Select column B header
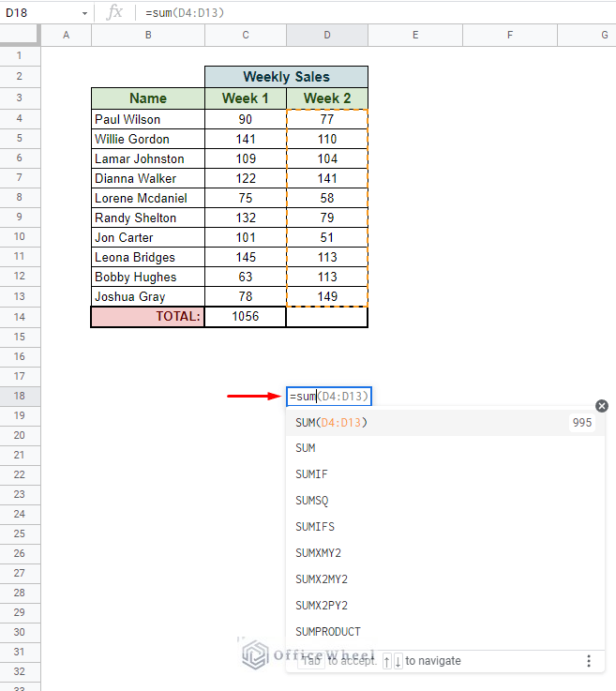This screenshot has height=691, width=616. (x=148, y=36)
